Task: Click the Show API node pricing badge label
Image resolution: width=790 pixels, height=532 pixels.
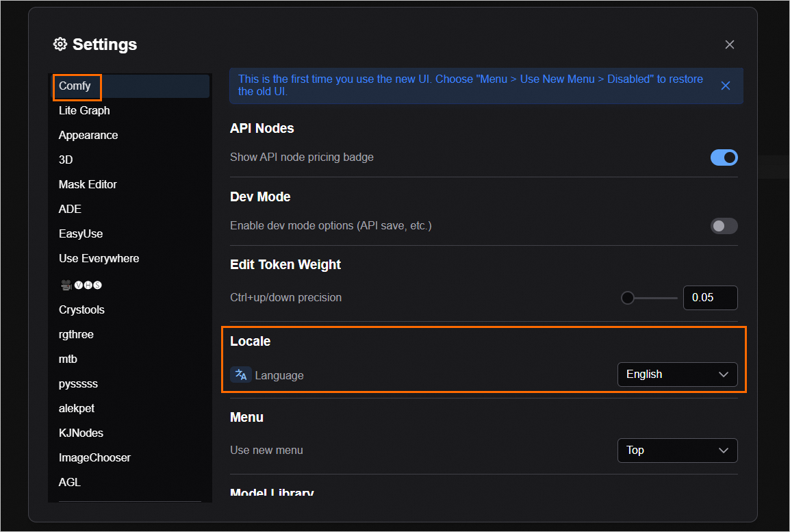Action: coord(302,157)
